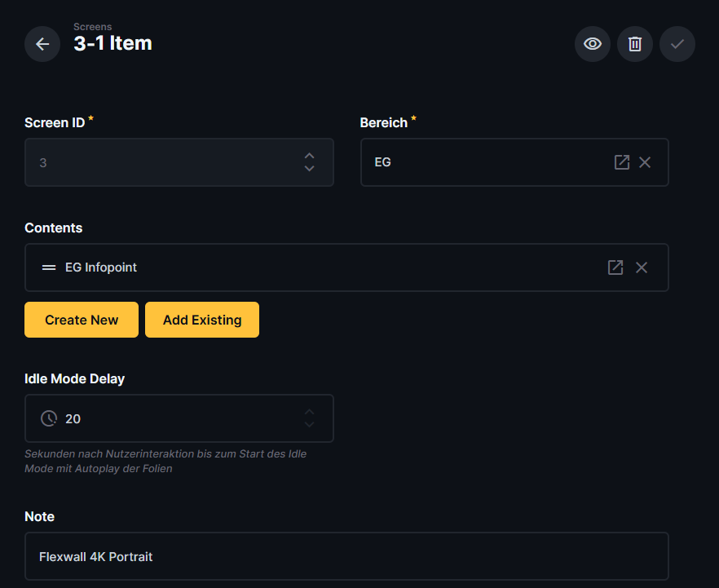The width and height of the screenshot is (719, 588).
Task: Open the EG Bereich in new window
Action: (x=622, y=162)
